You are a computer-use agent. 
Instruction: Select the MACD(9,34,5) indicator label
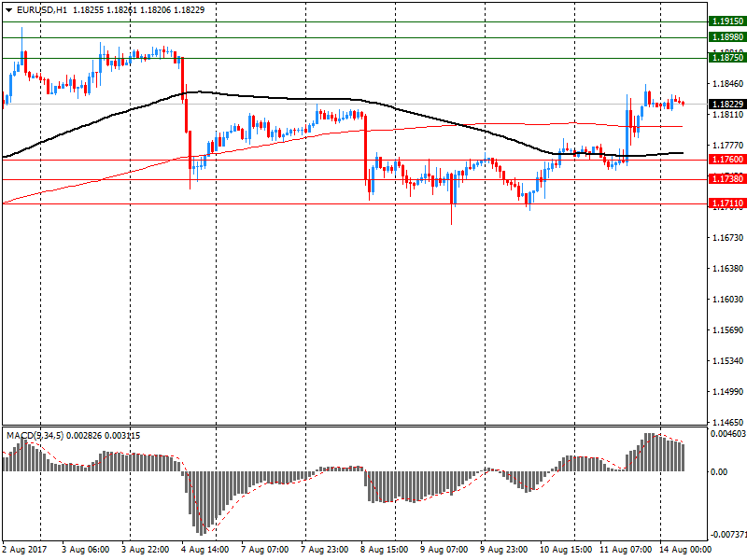point(34,436)
